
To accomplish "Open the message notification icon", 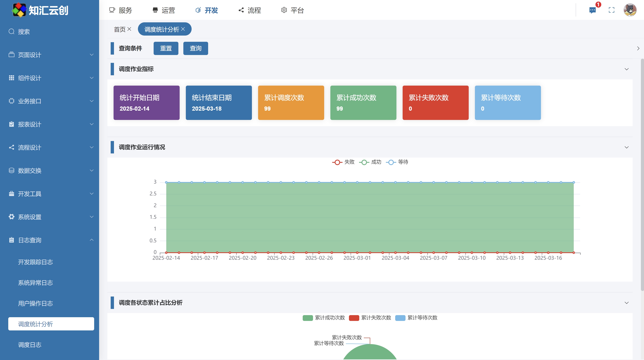I will tap(592, 10).
